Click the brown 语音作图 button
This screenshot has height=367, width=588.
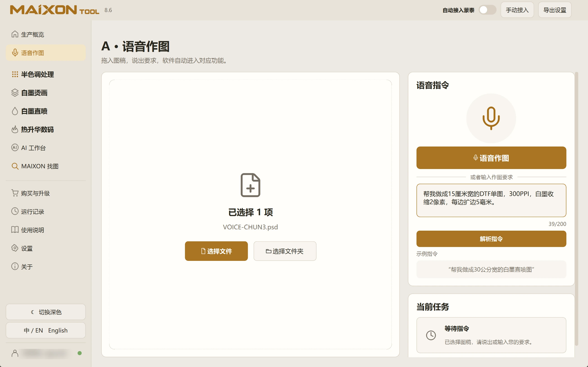(491, 158)
